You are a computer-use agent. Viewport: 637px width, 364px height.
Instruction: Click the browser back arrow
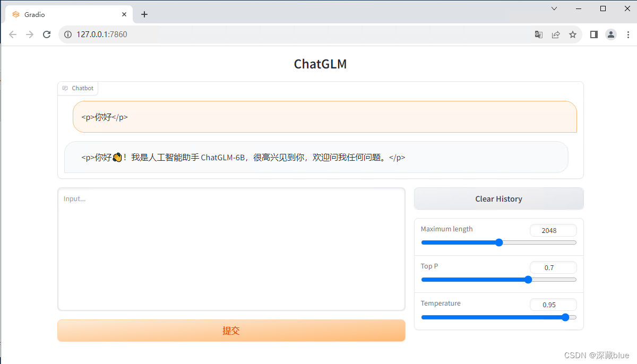click(13, 34)
